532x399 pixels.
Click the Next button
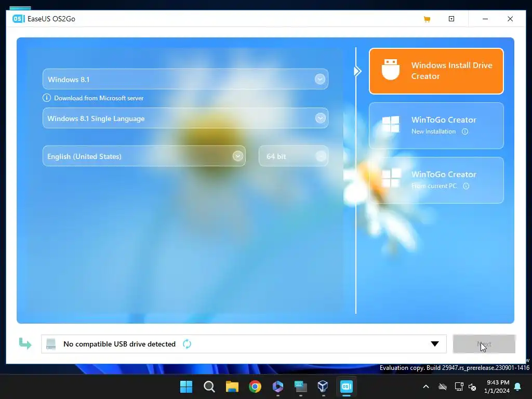coord(484,344)
